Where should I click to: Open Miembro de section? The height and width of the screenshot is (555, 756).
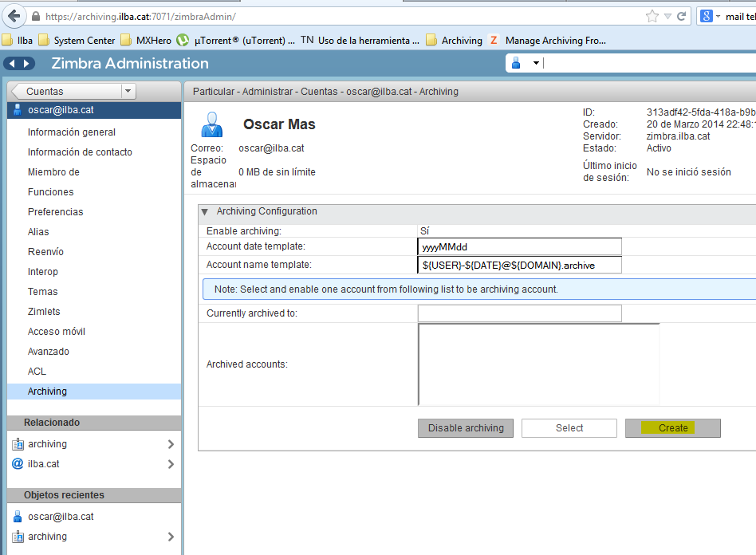pyautogui.click(x=53, y=171)
